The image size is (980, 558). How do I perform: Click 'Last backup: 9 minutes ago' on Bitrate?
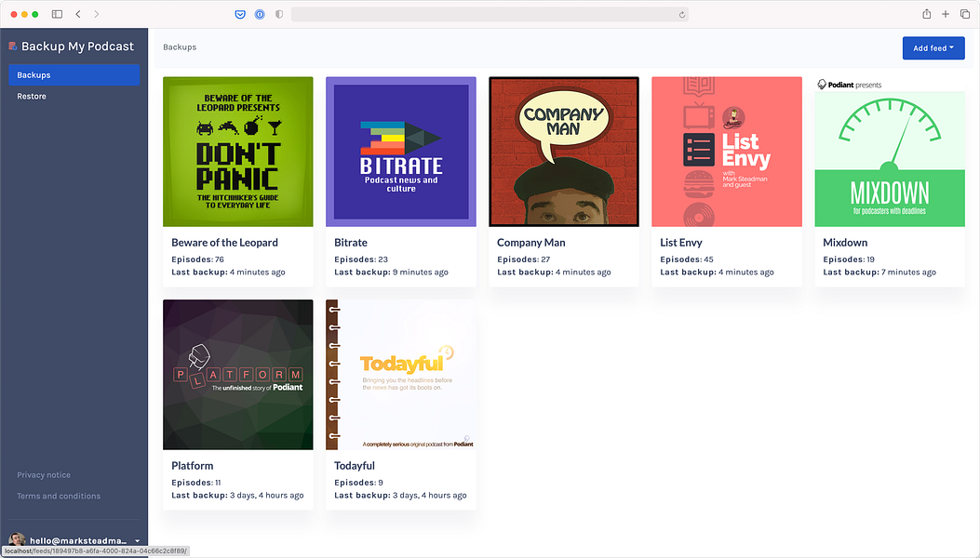(x=391, y=272)
